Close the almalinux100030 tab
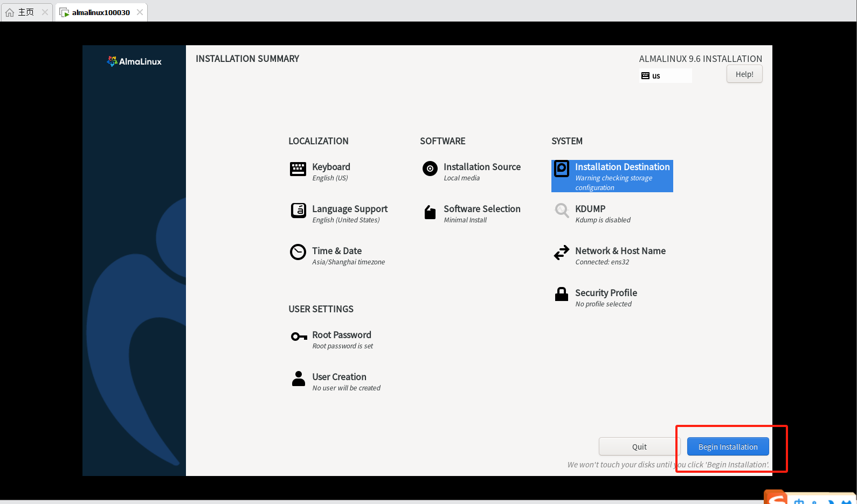The height and width of the screenshot is (504, 857). [x=140, y=12]
